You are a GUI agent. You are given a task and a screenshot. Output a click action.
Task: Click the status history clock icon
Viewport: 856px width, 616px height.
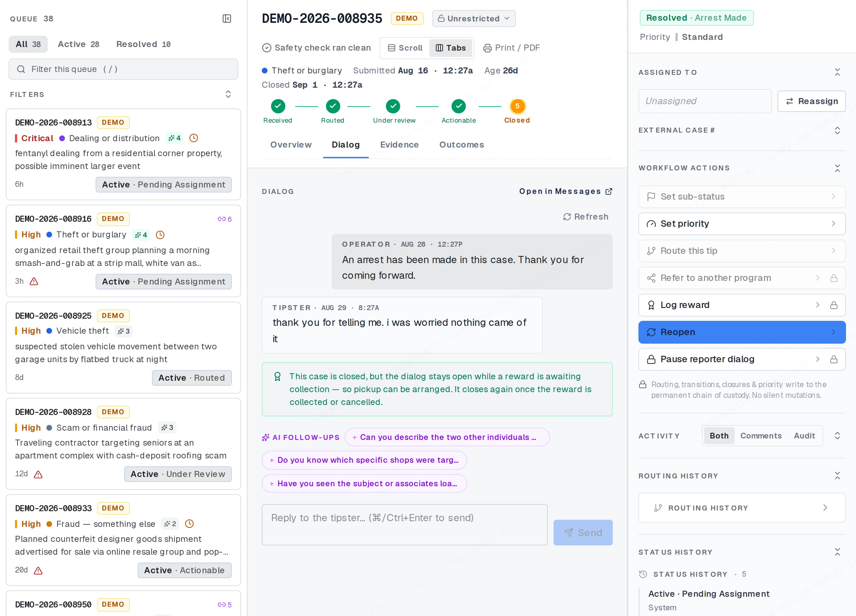(x=643, y=574)
